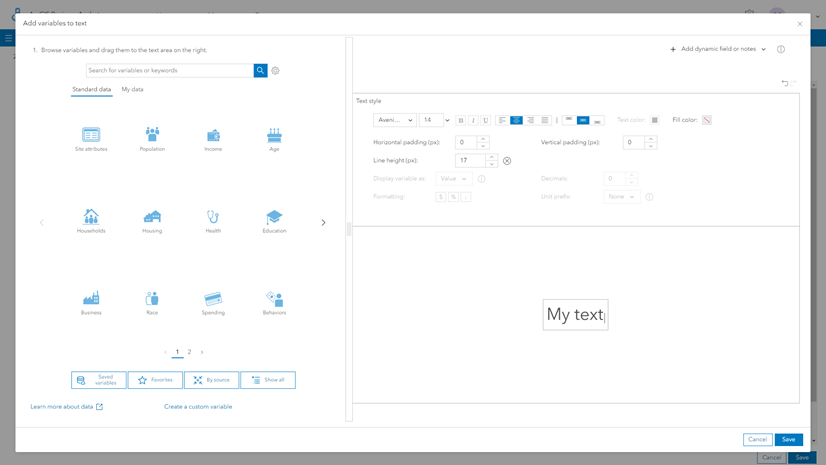
Task: Open the Education category
Action: 274,221
